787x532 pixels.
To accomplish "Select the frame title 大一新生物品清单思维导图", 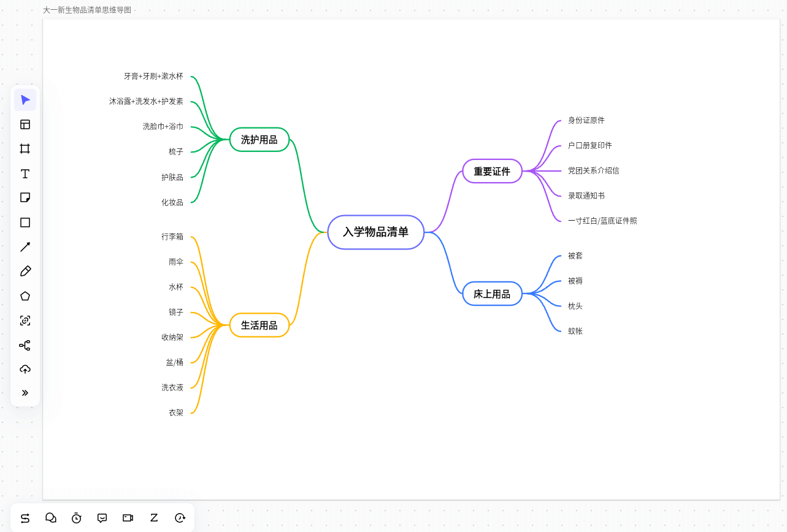I will [x=87, y=10].
